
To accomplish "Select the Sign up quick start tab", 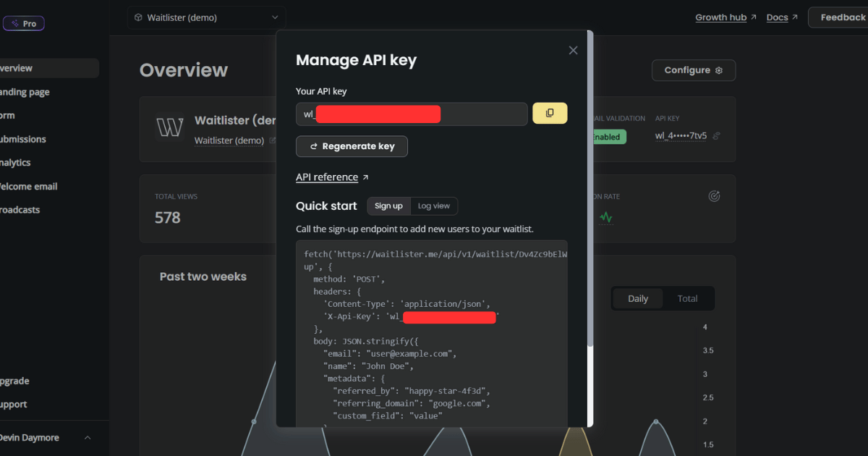I will 388,206.
